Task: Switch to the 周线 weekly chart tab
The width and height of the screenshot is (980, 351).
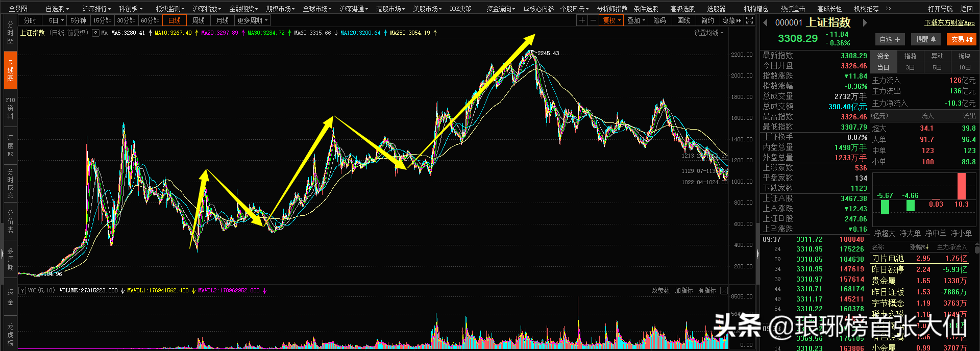Action: click(x=199, y=20)
